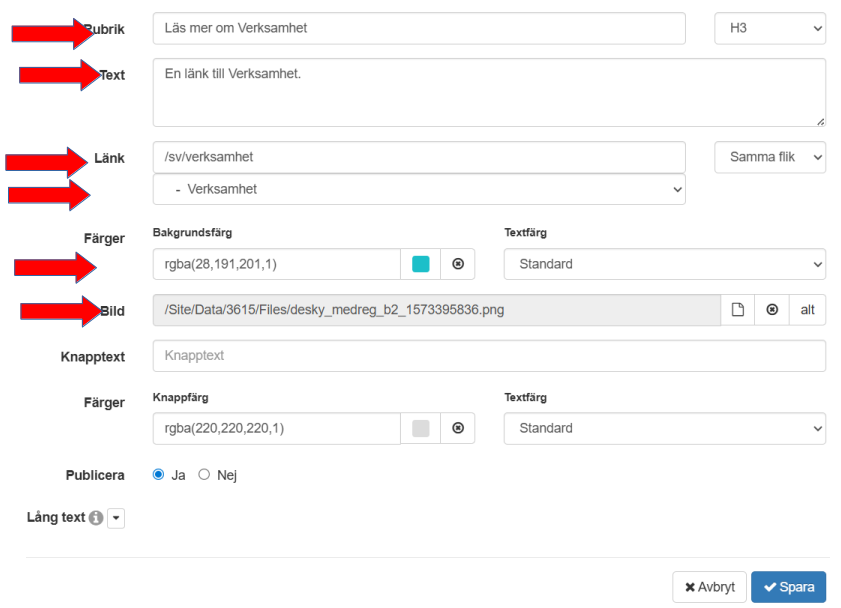Open the Textfärg dropdown for button colors
The image size is (841, 608).
(x=664, y=428)
